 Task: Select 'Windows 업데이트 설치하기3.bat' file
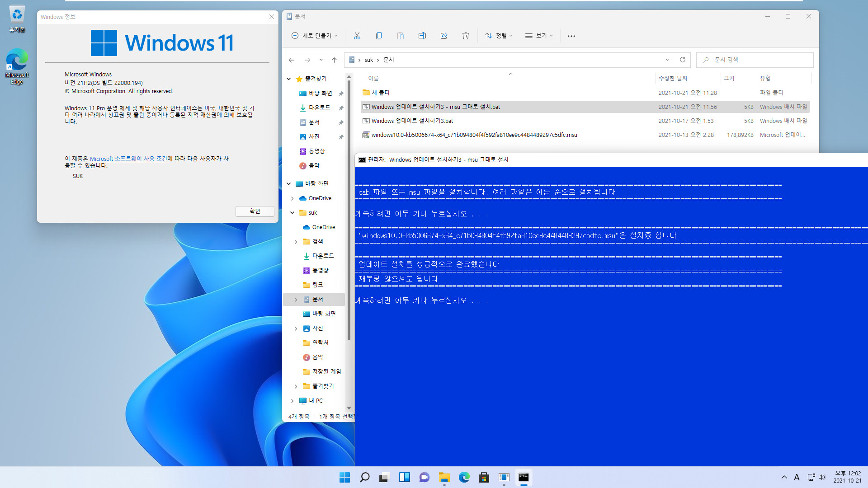click(x=585, y=121)
